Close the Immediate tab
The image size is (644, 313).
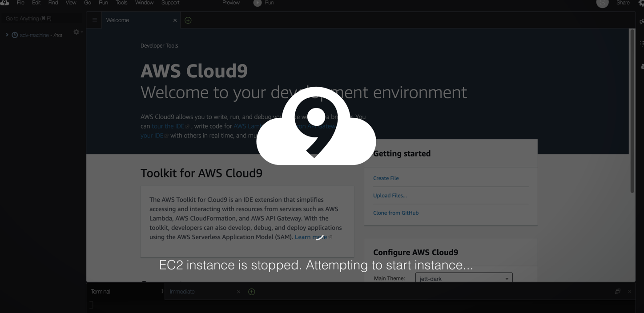(238, 292)
